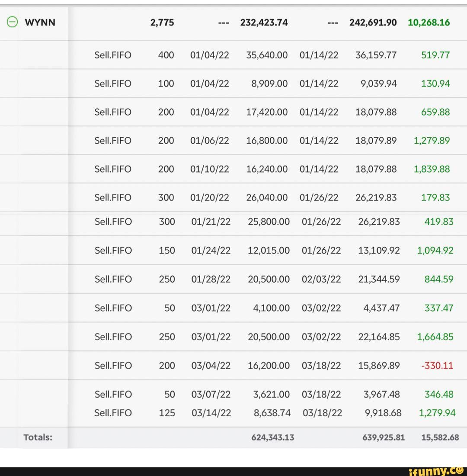Click the Totals row label
467x476 pixels.
pos(38,437)
